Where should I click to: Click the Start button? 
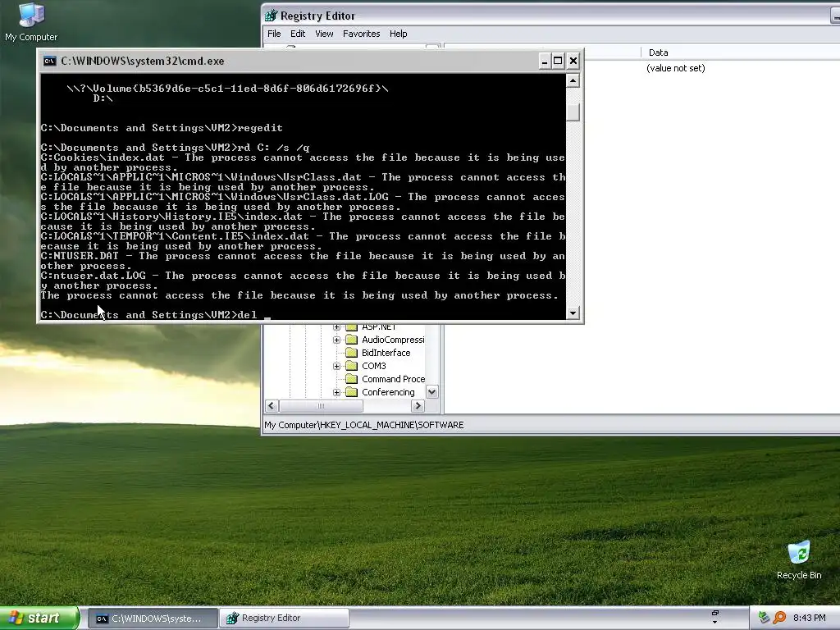[x=39, y=618]
